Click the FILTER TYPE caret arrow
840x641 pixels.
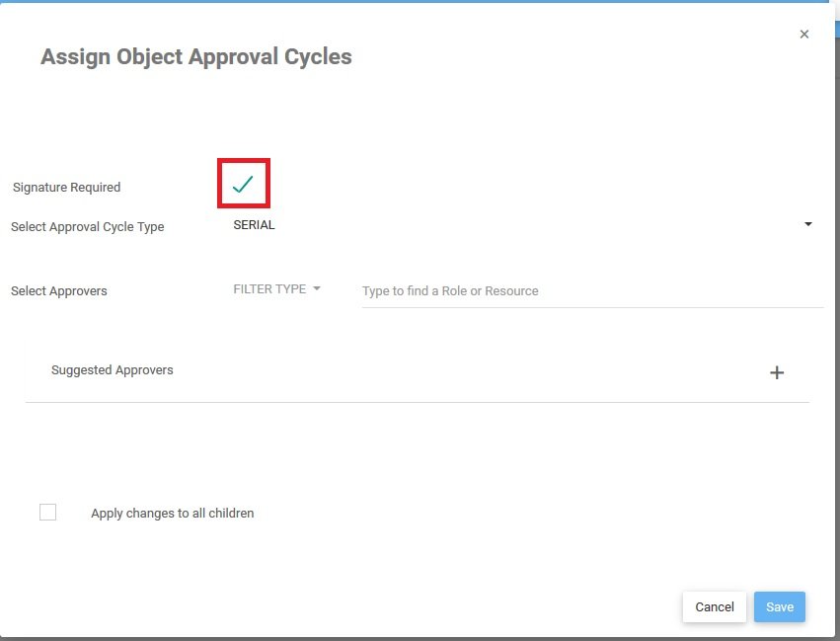(317, 289)
